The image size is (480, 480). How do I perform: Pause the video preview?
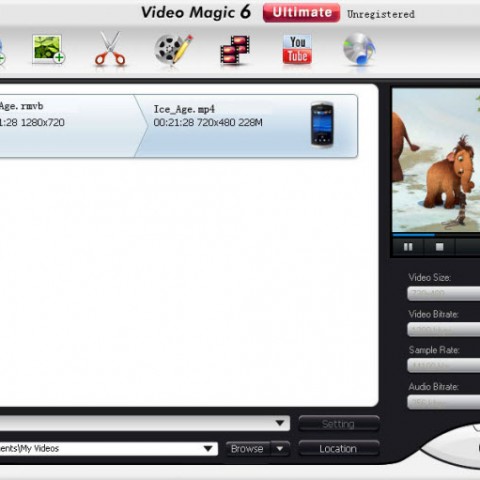[x=408, y=247]
